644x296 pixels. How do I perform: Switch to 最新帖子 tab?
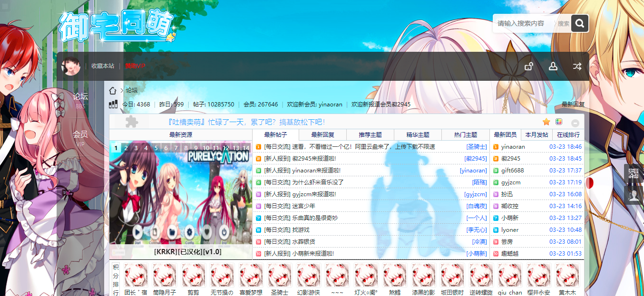point(276,135)
